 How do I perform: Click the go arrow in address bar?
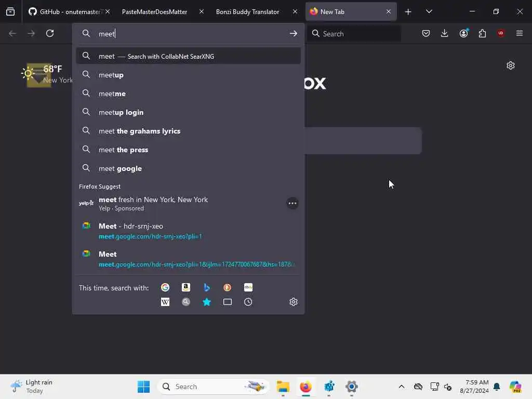pos(294,34)
